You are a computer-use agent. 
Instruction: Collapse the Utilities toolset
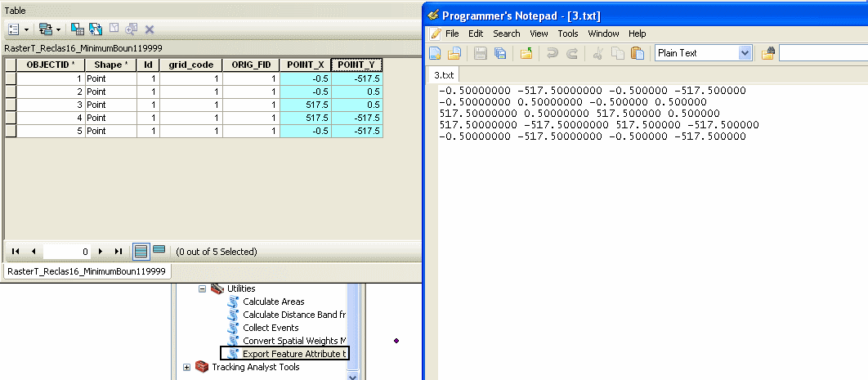pyautogui.click(x=203, y=288)
